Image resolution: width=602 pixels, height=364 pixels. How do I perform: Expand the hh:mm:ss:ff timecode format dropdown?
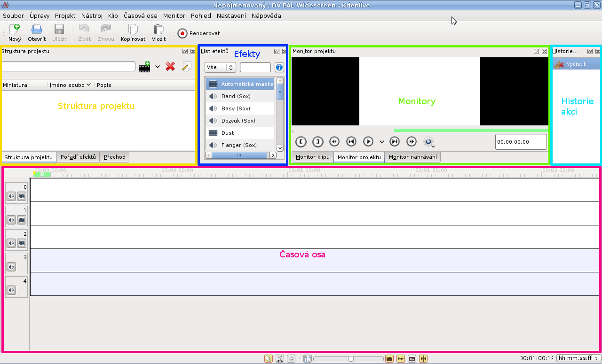coord(578,358)
